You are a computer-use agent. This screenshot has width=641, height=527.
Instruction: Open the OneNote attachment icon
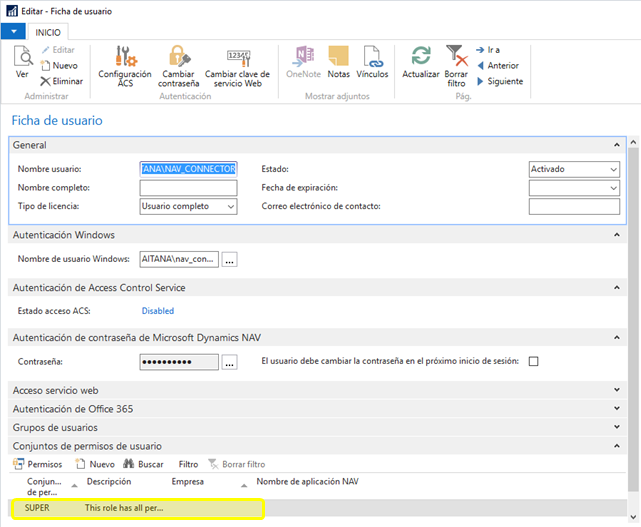tap(303, 56)
